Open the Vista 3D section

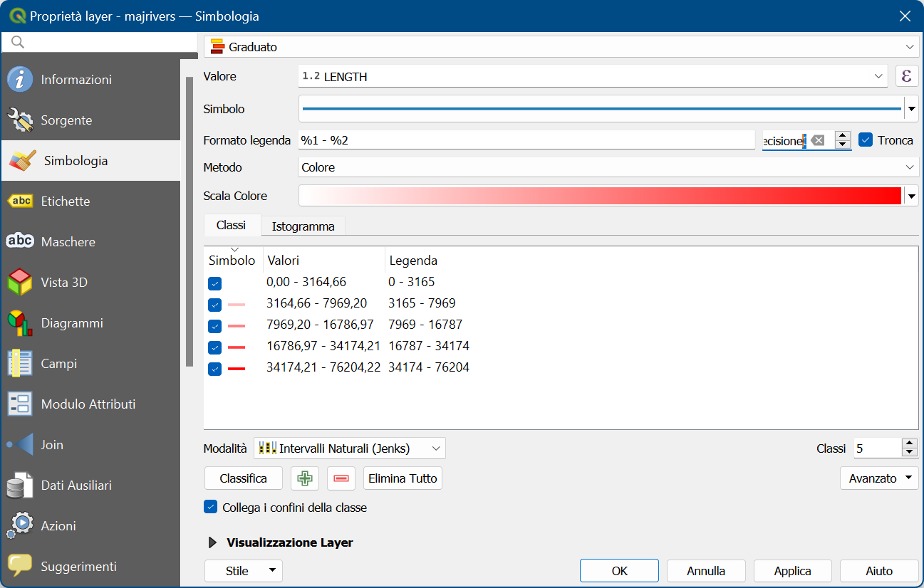(x=90, y=283)
